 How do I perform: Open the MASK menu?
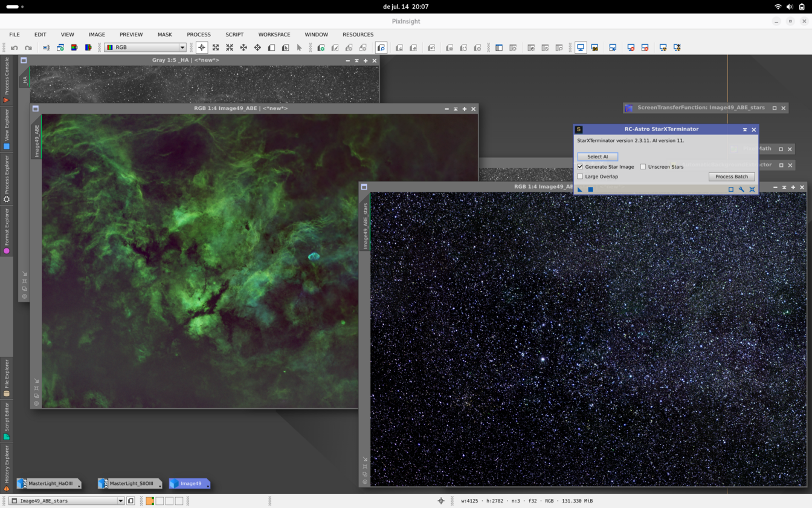(165, 34)
